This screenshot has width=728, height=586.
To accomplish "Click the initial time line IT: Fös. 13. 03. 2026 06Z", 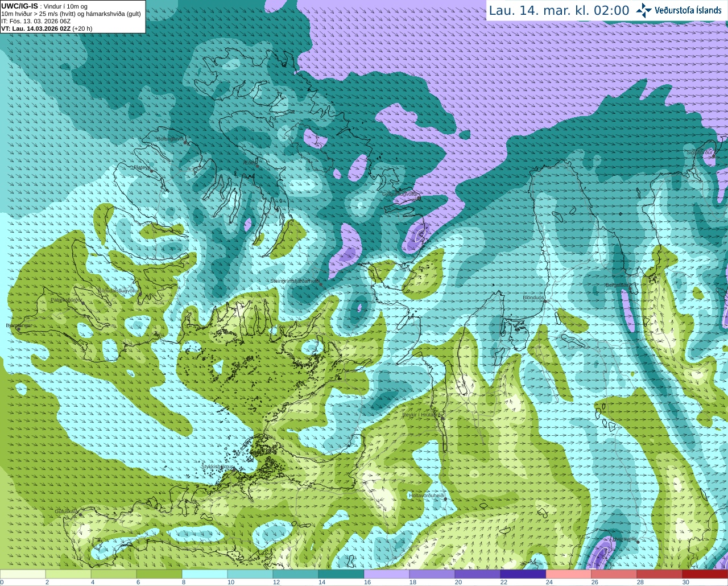I will 36,21.
